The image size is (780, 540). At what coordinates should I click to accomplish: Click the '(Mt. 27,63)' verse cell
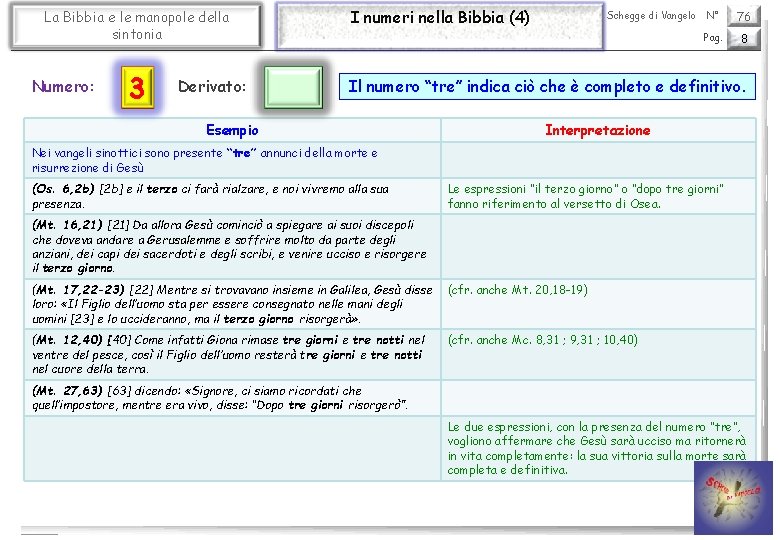click(232, 398)
